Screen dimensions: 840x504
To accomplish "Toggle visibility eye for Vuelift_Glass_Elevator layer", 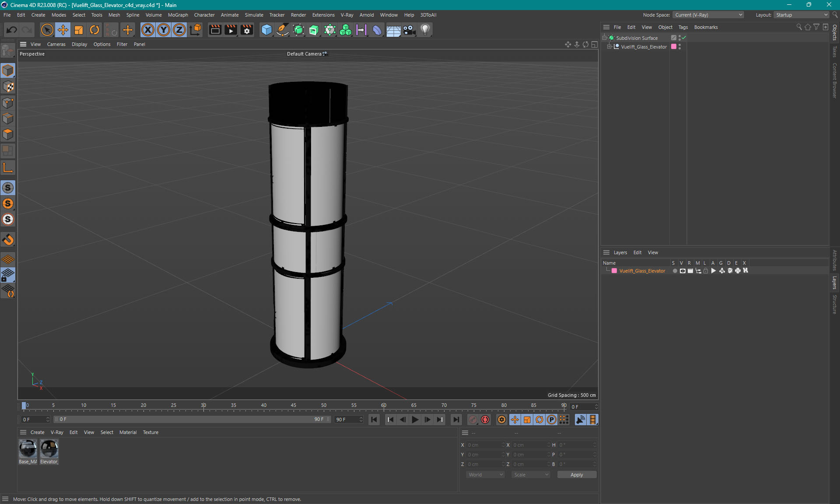I will (682, 271).
